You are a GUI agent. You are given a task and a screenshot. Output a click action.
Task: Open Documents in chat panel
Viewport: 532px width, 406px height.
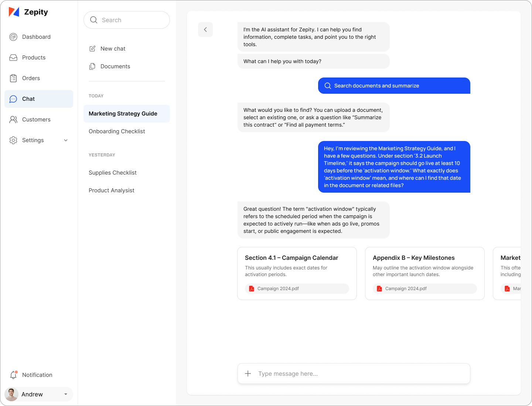[x=115, y=66]
